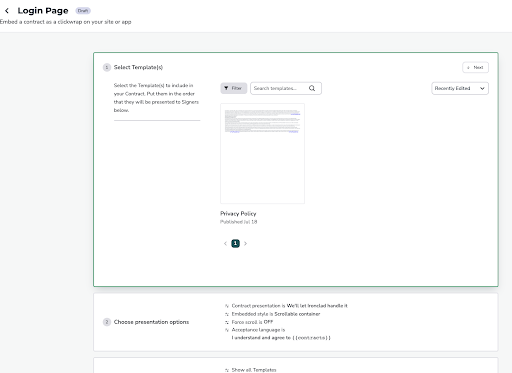Click the Published Jul 18 date text
Viewport: 512px width, 373px height.
(x=238, y=222)
